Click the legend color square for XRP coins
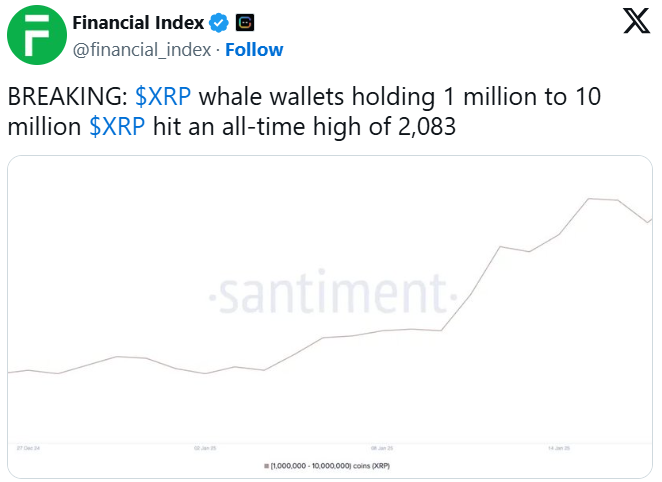Image resolution: width=662 pixels, height=482 pixels. pyautogui.click(x=266, y=466)
